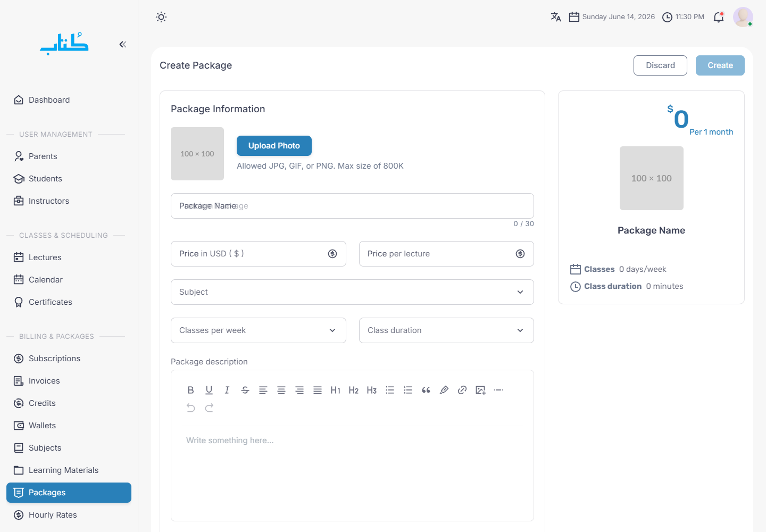Click the 11:30 PM clock text
The height and width of the screenshot is (532, 766).
click(x=690, y=17)
